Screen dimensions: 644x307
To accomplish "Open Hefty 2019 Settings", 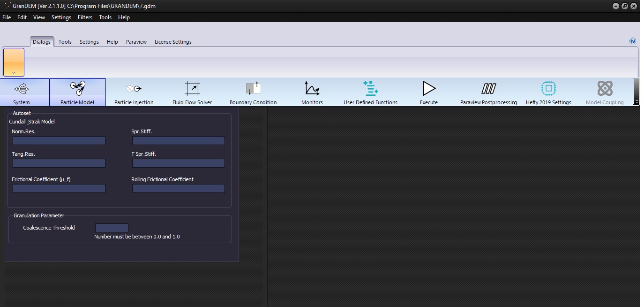I will [x=548, y=88].
